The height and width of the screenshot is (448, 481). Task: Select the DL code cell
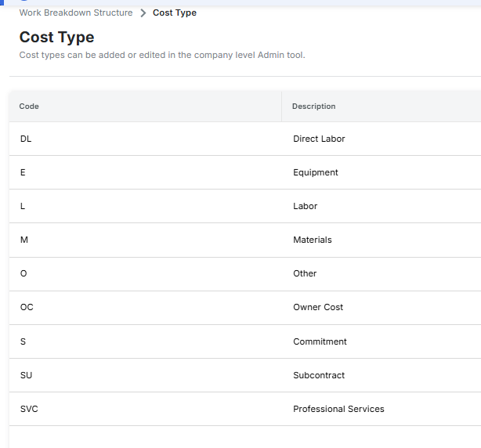point(26,139)
